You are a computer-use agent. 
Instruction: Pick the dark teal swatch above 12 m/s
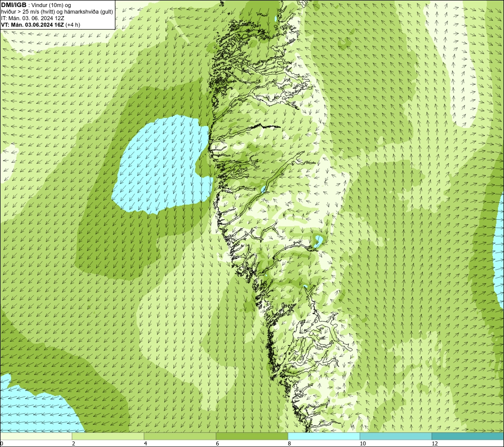coord(468,436)
